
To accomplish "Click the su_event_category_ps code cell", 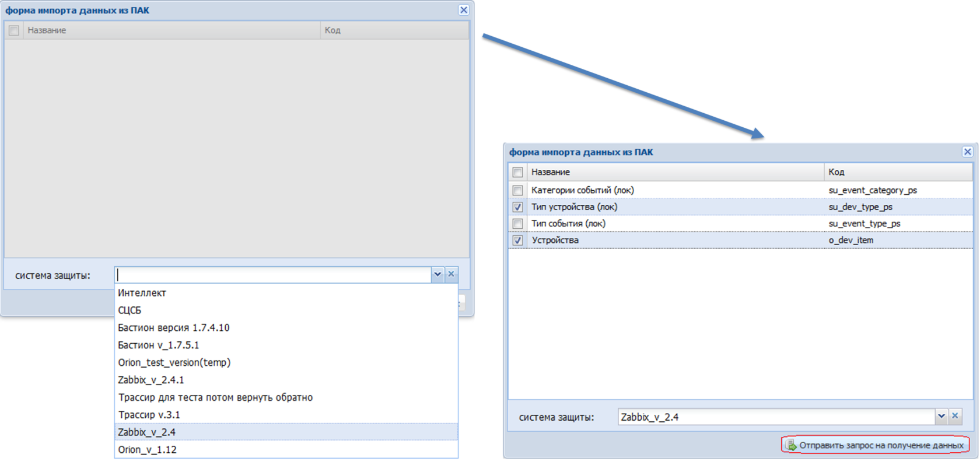I will [873, 190].
